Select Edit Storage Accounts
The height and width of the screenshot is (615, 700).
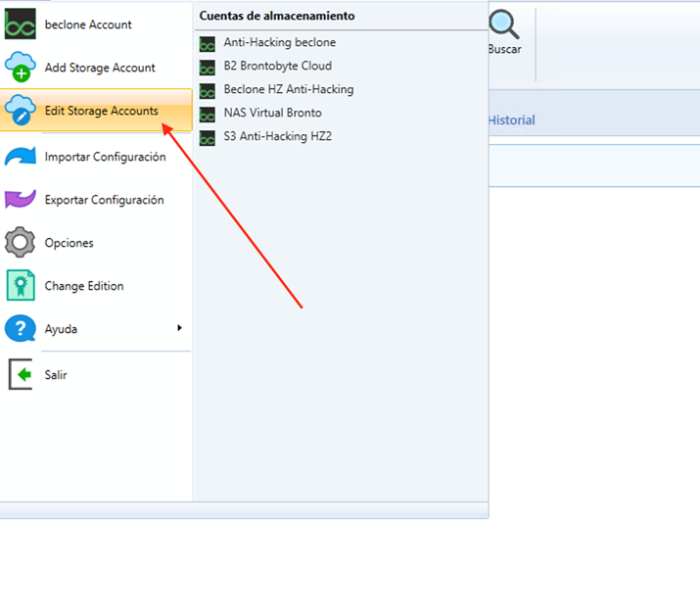[96, 111]
